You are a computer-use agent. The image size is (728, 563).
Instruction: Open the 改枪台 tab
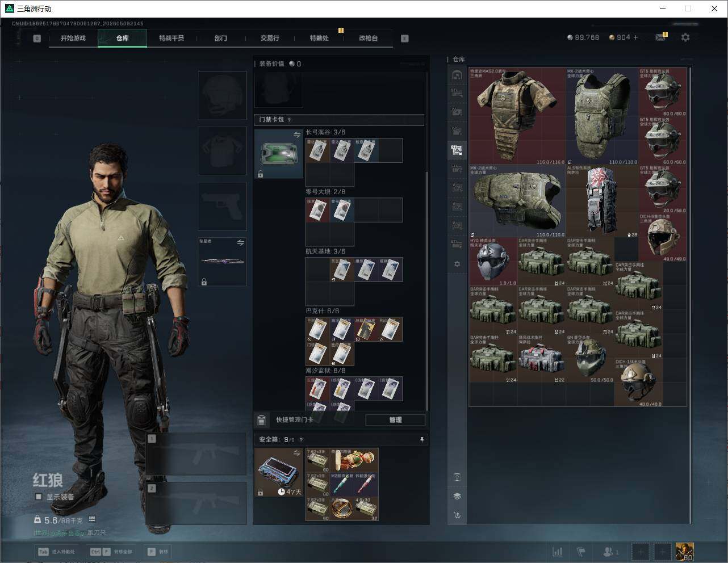tap(368, 38)
